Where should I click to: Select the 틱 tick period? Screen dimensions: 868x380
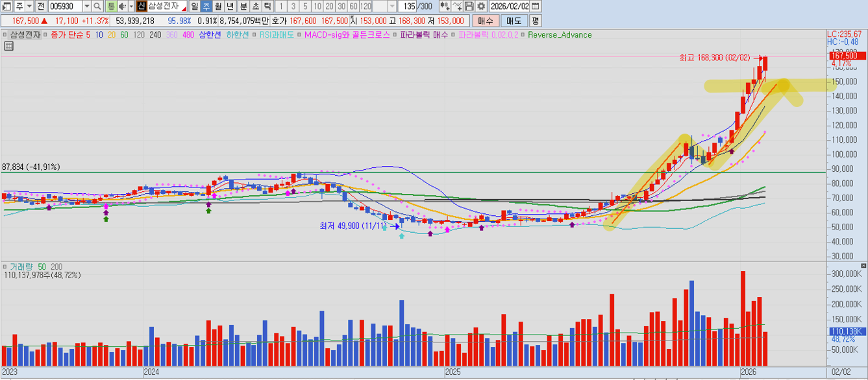[x=267, y=6]
